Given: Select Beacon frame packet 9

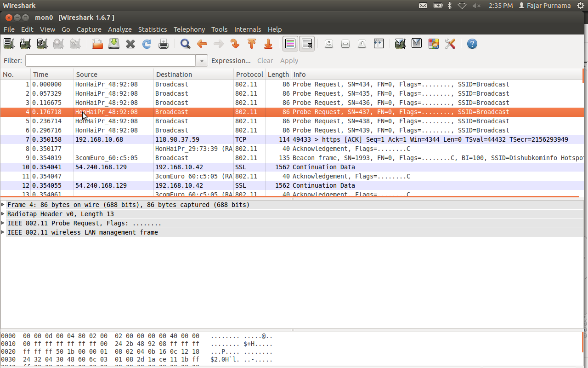Looking at the screenshot, I should [292, 158].
